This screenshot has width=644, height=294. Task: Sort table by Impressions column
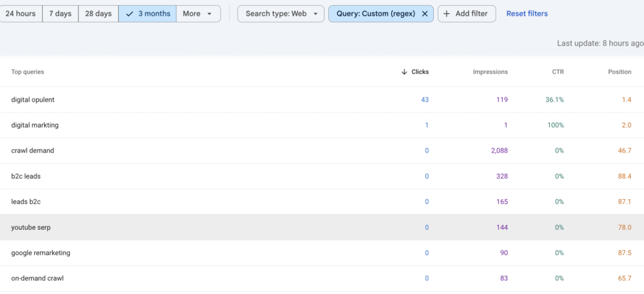coord(490,72)
